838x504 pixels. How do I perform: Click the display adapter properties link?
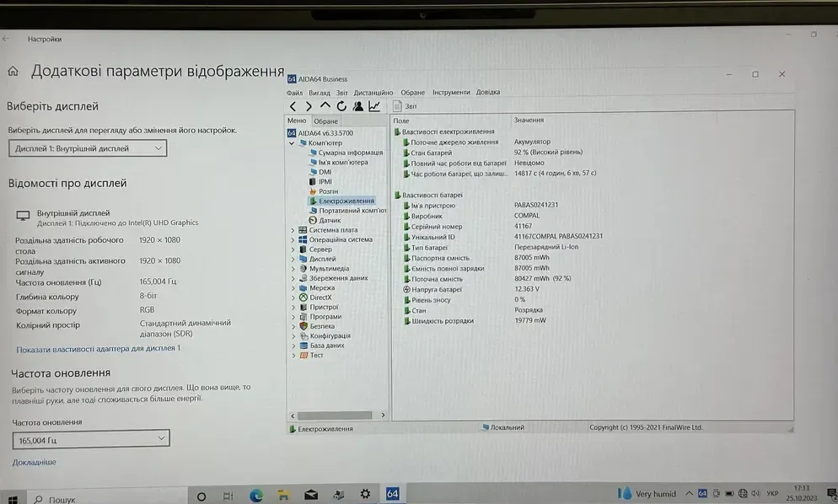coord(98,348)
